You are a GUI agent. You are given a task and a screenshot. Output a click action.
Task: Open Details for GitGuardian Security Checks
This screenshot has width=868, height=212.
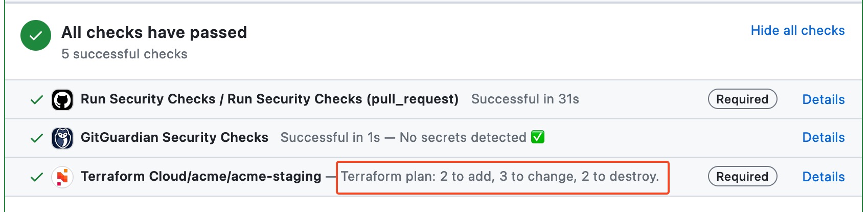click(823, 138)
